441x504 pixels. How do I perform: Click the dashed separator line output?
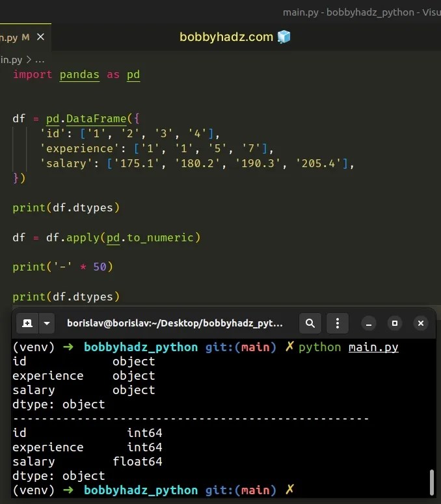(191, 419)
